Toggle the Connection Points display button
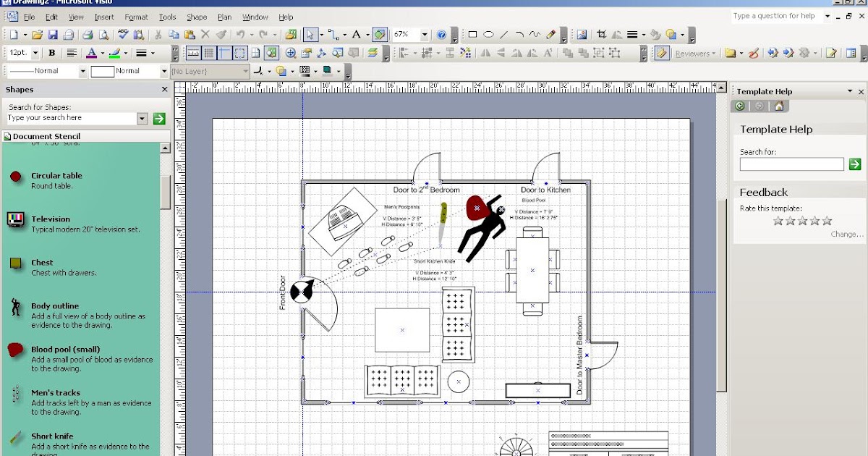 (241, 53)
